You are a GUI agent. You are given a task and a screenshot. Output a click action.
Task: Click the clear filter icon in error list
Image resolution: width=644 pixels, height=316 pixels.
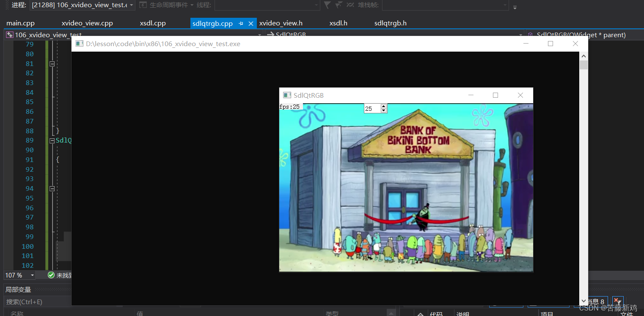tap(617, 301)
